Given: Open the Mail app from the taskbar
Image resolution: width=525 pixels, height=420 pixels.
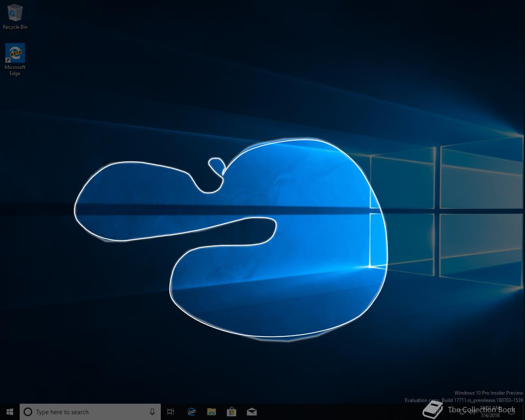Looking at the screenshot, I should [252, 412].
